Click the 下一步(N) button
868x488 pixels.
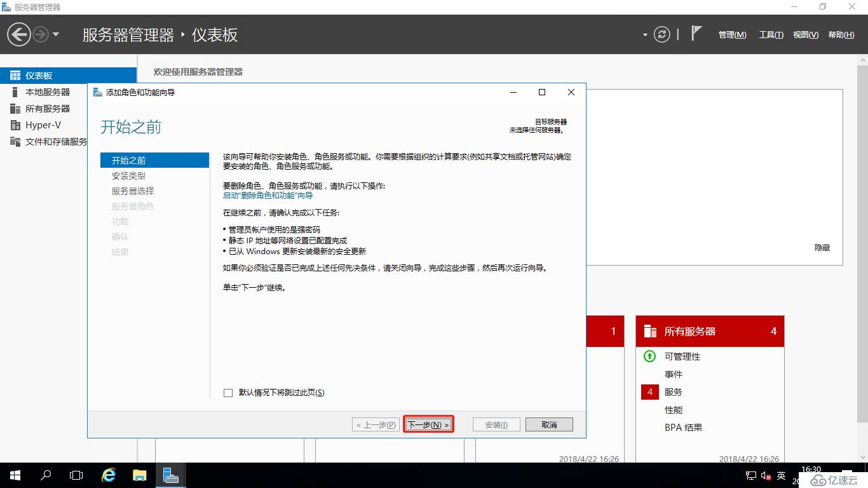click(x=428, y=424)
